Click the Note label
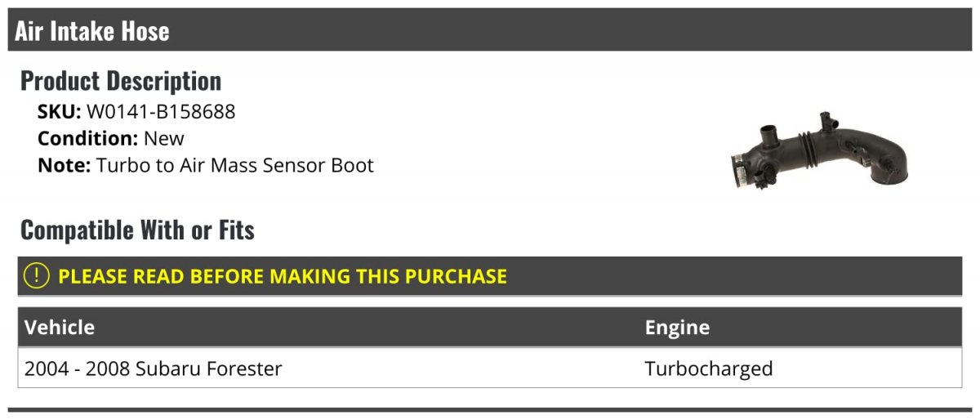 (65, 165)
